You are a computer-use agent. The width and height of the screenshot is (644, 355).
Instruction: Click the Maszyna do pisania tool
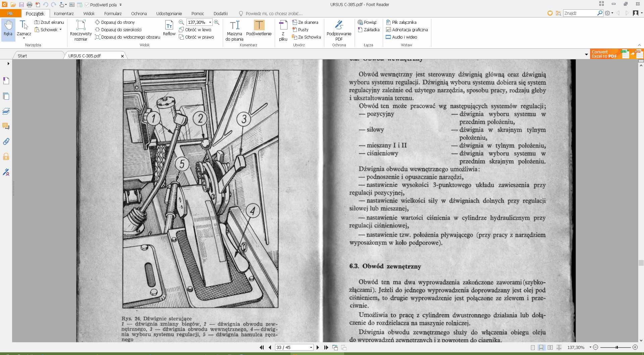tap(234, 30)
